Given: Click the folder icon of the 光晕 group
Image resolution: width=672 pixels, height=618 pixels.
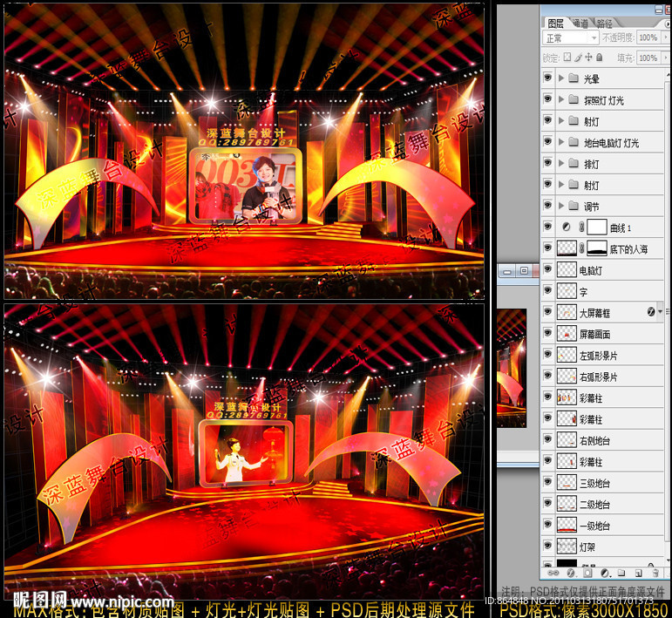Looking at the screenshot, I should click(574, 78).
